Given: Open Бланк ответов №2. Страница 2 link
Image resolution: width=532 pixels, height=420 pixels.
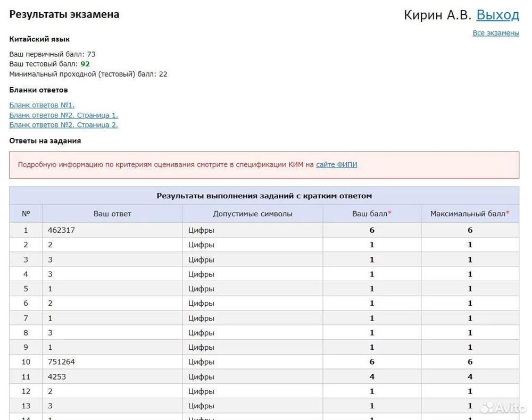Looking at the screenshot, I should [63, 125].
